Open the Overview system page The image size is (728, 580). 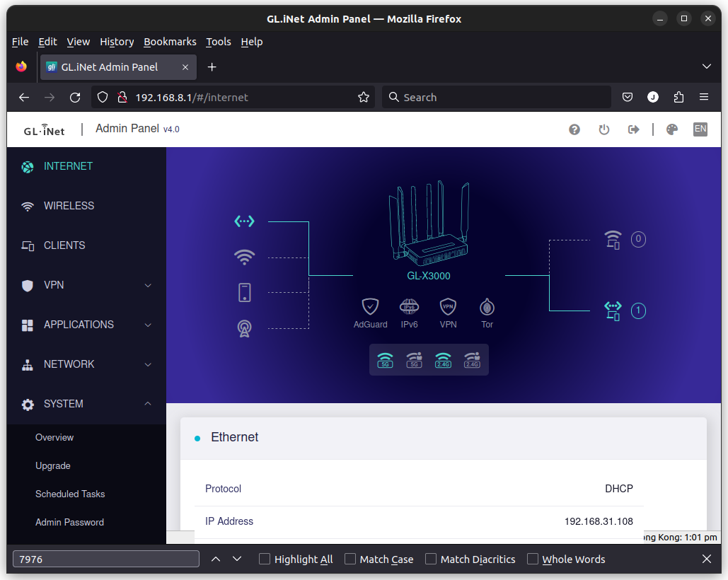point(54,438)
